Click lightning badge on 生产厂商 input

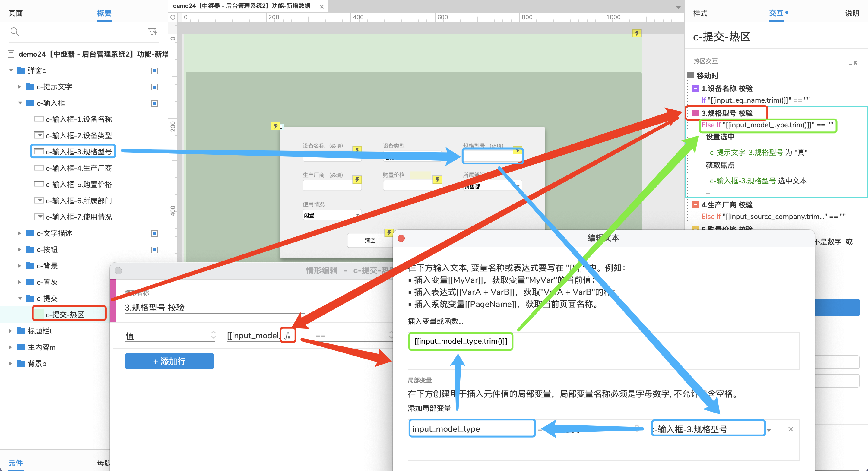[357, 179]
